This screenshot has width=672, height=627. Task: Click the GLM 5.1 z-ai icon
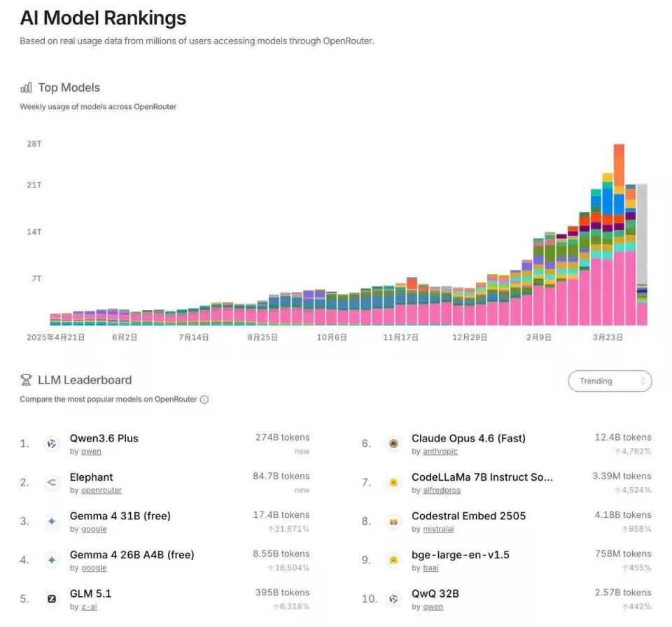point(51,599)
